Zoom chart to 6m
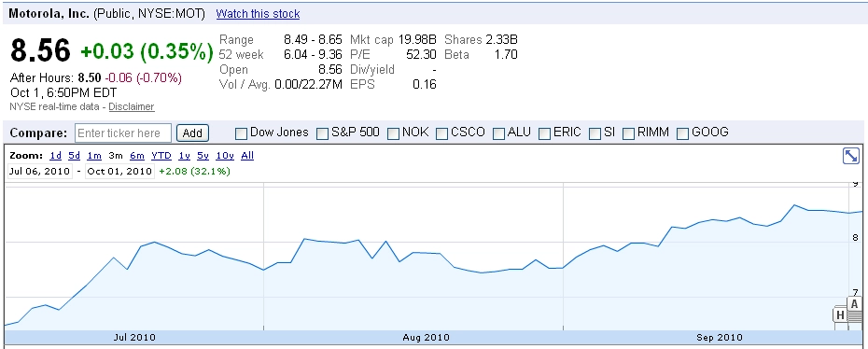Viewport: 868px width, 349px height. click(x=136, y=156)
